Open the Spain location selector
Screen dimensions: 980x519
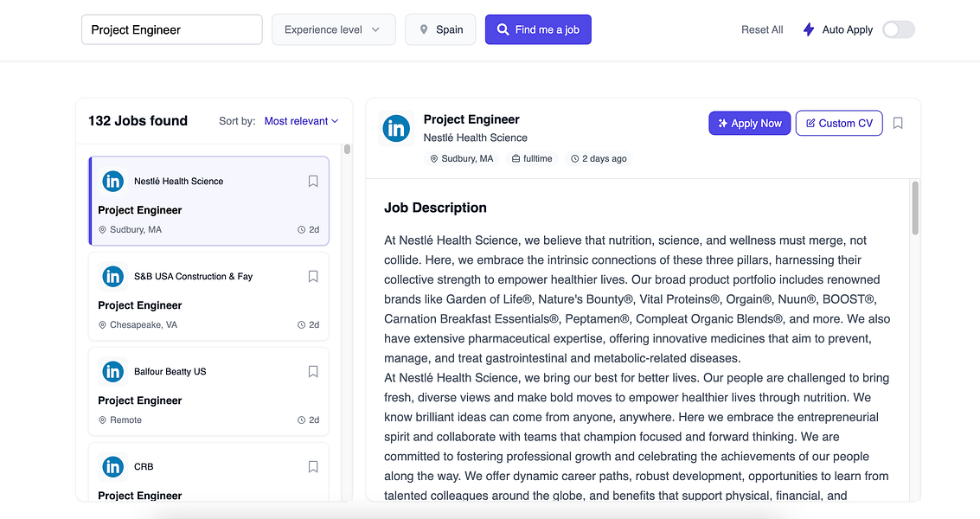pyautogui.click(x=440, y=29)
